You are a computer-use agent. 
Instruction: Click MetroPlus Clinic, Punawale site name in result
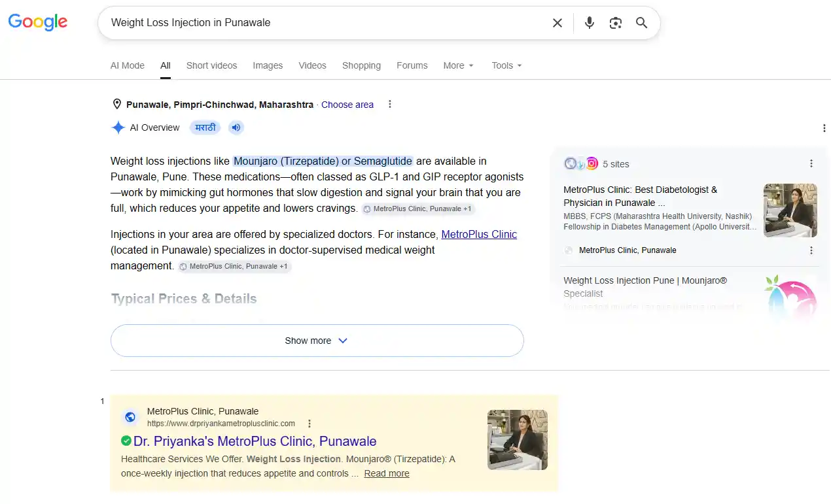[x=203, y=411]
